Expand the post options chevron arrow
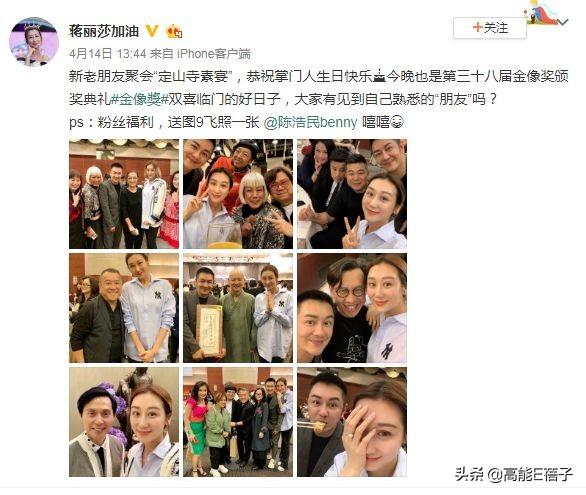586x495 pixels. (563, 23)
